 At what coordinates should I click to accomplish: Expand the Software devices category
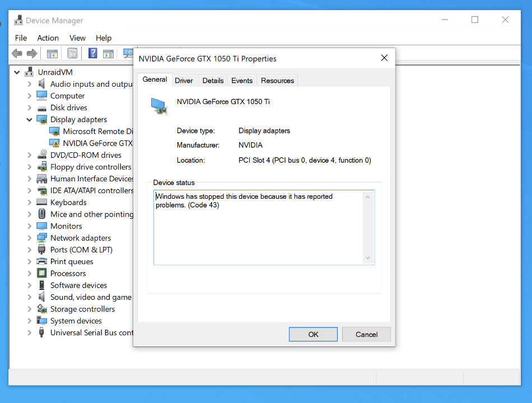click(30, 285)
